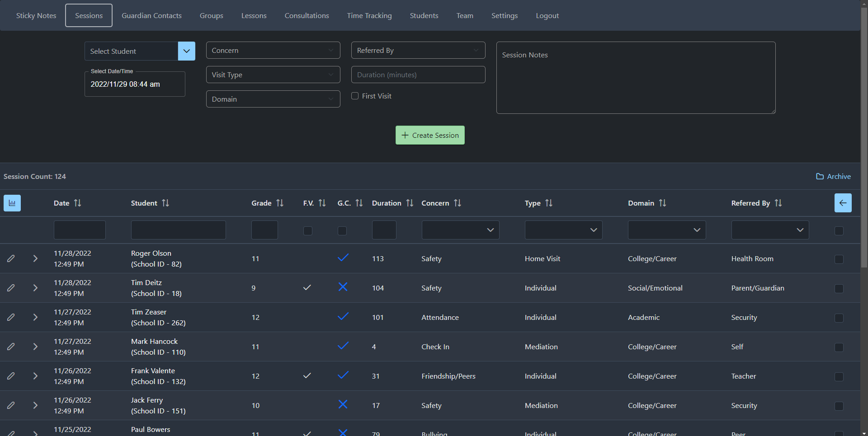Sort table by Duration sort arrows
The width and height of the screenshot is (868, 436).
[410, 203]
